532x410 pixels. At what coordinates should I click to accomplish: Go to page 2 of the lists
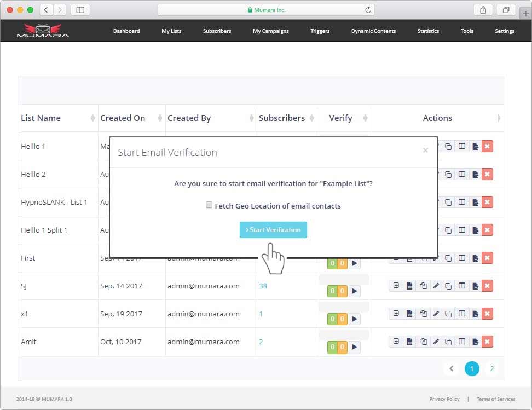point(491,369)
